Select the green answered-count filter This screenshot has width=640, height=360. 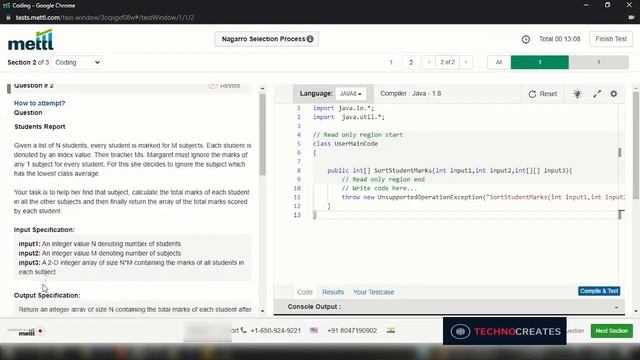coord(540,62)
